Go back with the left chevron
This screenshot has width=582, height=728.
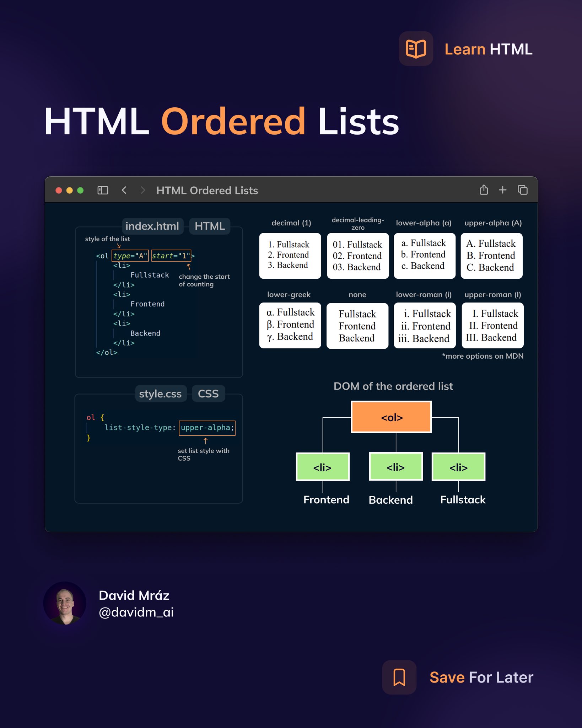pos(124,190)
